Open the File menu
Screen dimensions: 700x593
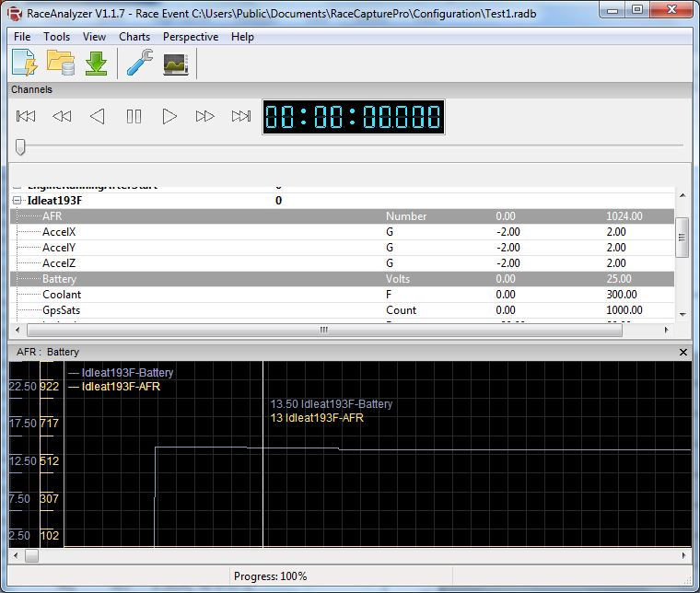tap(22, 37)
